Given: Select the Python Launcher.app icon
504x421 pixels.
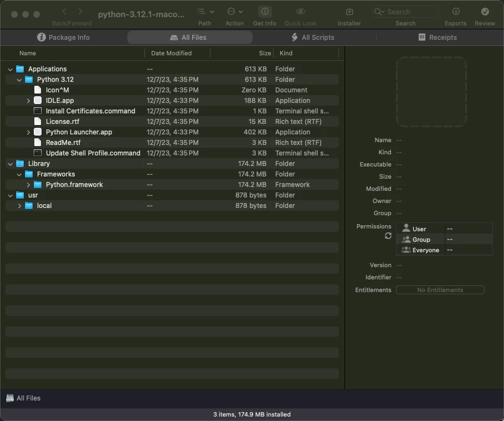Looking at the screenshot, I should point(38,132).
